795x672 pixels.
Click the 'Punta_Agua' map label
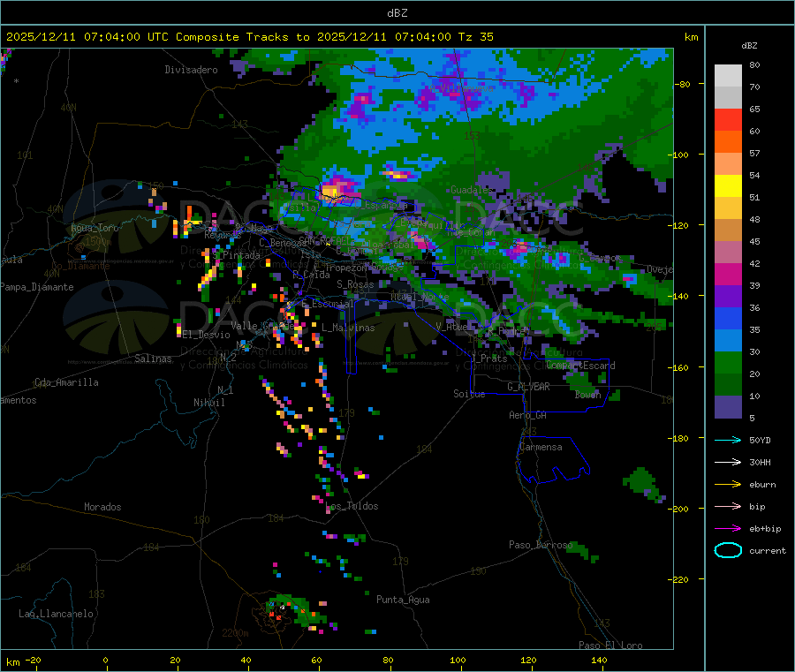[x=403, y=600]
